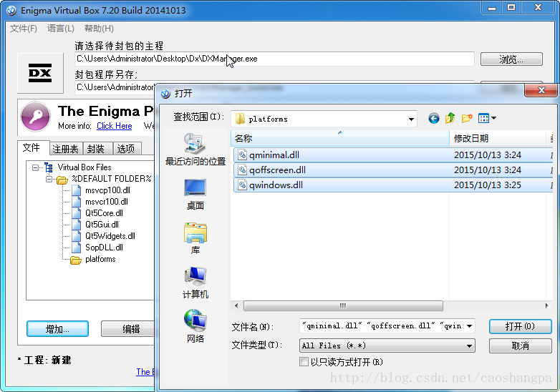Click the main program path input field
Image resolution: width=560 pixels, height=392 pixels.
274,59
